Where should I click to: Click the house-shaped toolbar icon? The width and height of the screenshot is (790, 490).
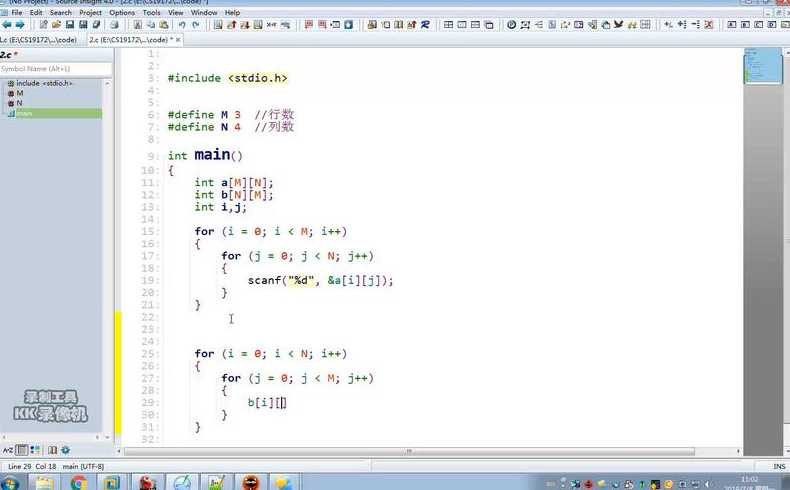(x=606, y=24)
